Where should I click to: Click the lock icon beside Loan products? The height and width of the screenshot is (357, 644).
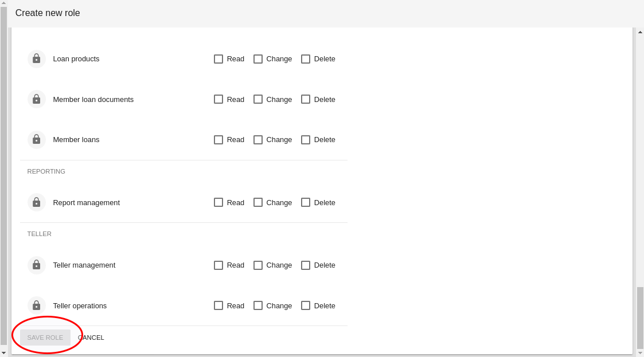coord(37,58)
